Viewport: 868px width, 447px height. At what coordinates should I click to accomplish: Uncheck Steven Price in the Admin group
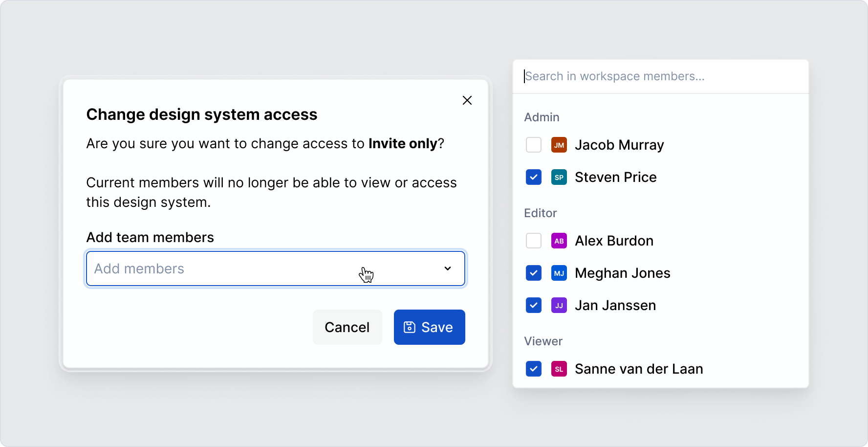534,177
